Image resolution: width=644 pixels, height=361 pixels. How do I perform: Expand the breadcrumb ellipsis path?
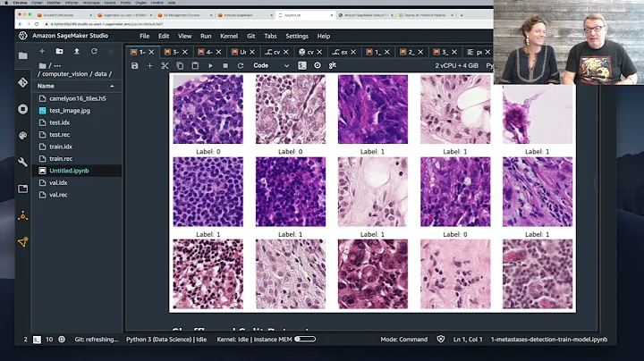(x=57, y=65)
